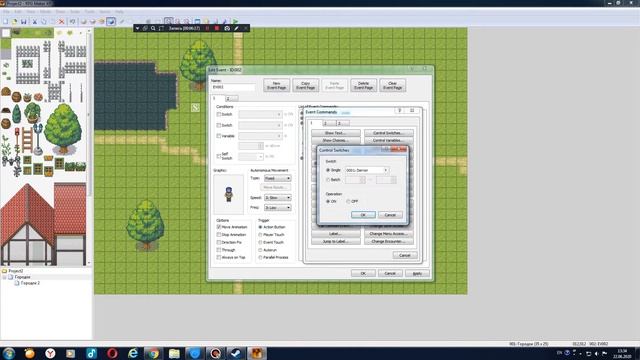Select the Batch switch radio button
Image resolution: width=640 pixels, height=360 pixels.
point(328,180)
